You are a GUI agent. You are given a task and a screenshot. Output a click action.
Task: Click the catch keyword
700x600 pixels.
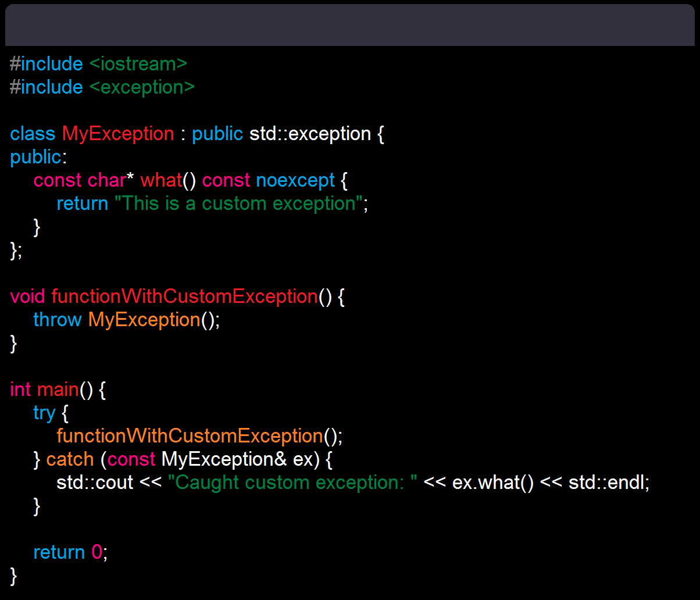pos(70,459)
